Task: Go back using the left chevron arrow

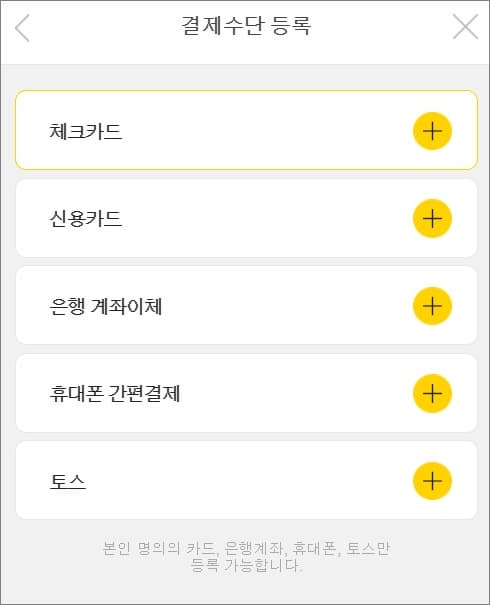Action: (x=22, y=28)
